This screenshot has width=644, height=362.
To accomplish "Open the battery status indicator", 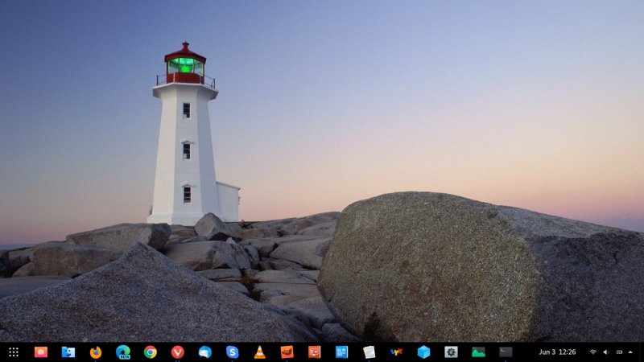I will click(x=619, y=352).
